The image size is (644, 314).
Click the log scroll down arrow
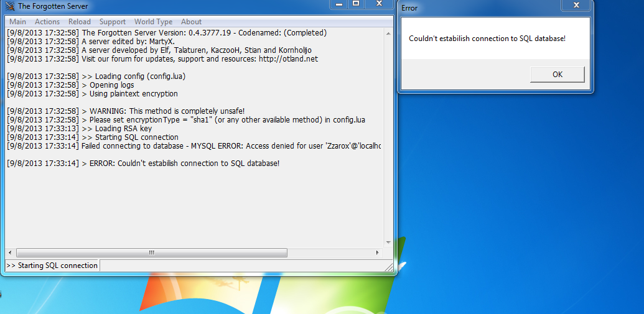388,242
